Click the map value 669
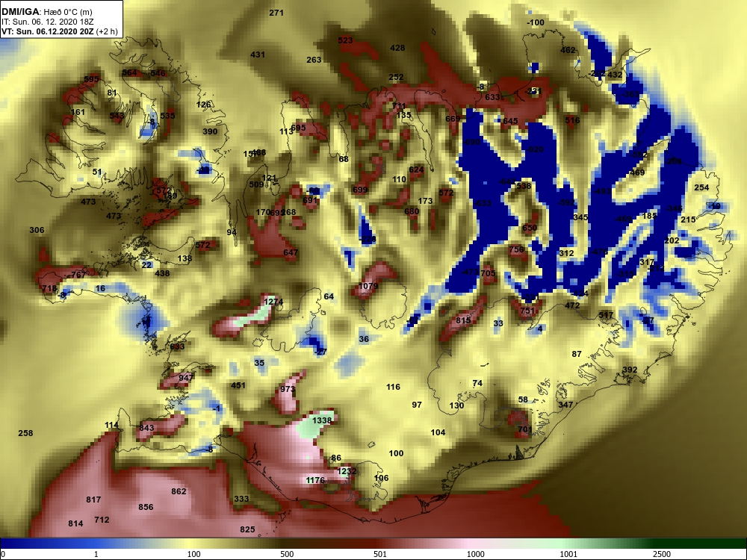747x560 pixels. point(453,119)
